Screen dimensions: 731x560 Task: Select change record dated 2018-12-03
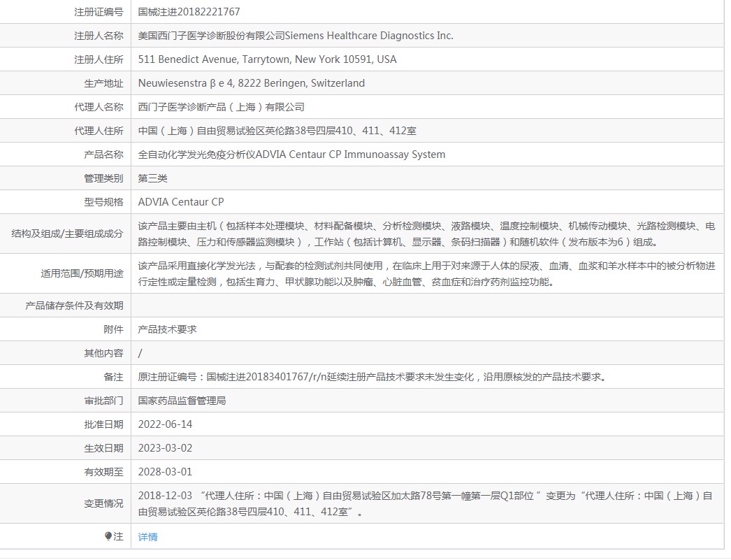pyautogui.click(x=425, y=504)
